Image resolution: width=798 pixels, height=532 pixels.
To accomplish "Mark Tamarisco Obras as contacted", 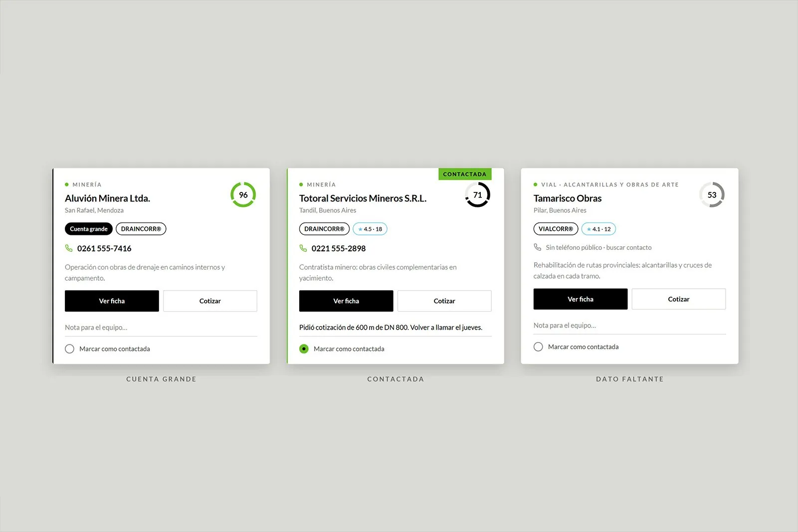I will pos(538,347).
